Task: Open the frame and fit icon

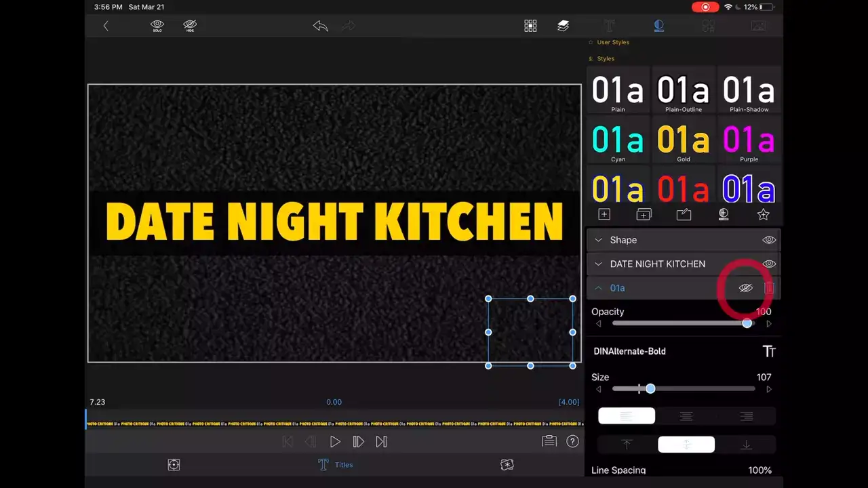Action: (174, 465)
